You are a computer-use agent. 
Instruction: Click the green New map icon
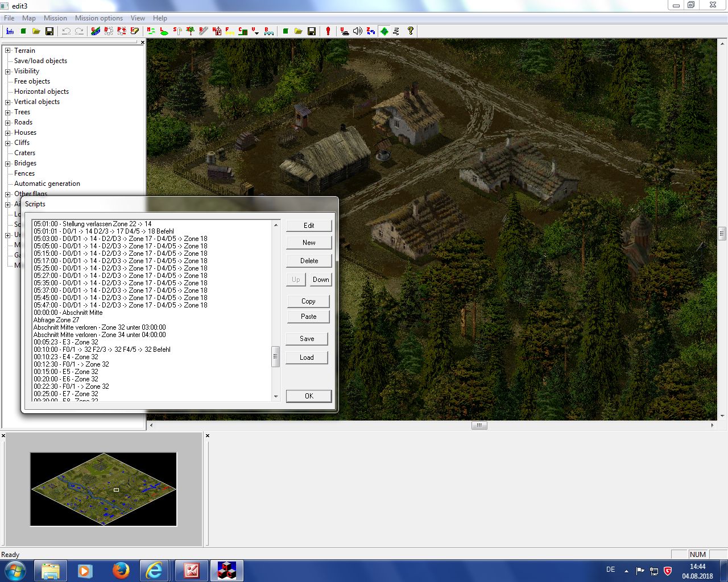tap(23, 31)
